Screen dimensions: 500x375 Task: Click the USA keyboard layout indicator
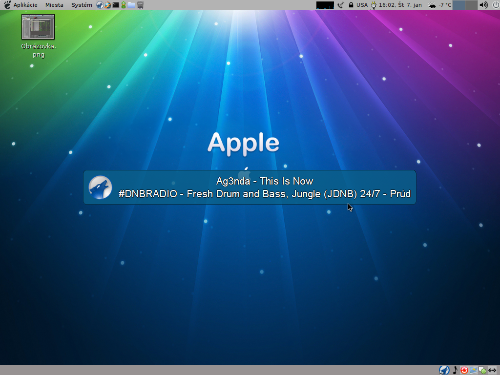362,5
